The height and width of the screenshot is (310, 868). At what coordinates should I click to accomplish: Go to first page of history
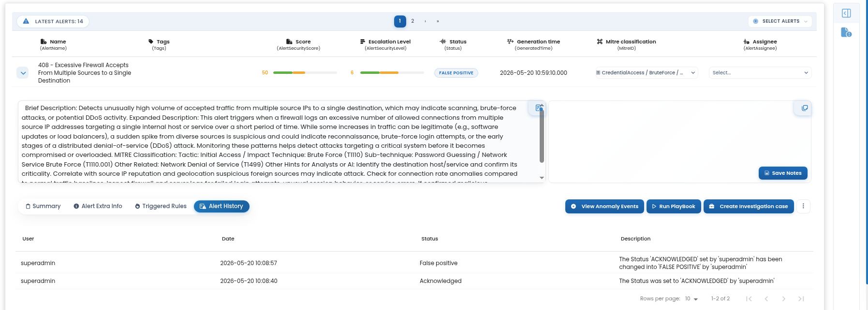749,299
